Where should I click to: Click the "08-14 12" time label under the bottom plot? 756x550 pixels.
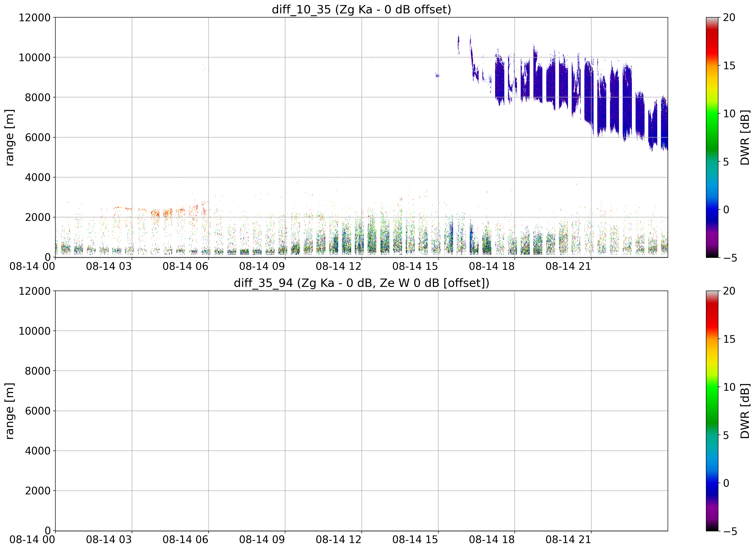(x=339, y=540)
